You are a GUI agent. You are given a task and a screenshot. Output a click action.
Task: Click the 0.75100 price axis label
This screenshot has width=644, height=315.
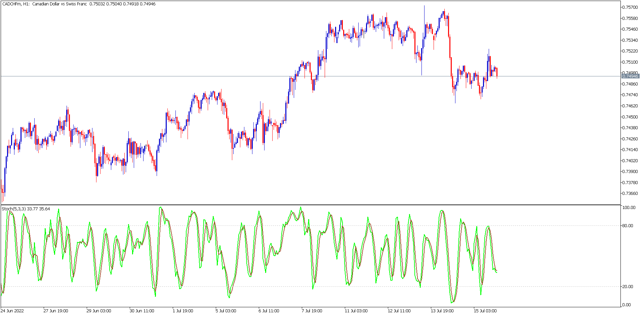(x=630, y=62)
